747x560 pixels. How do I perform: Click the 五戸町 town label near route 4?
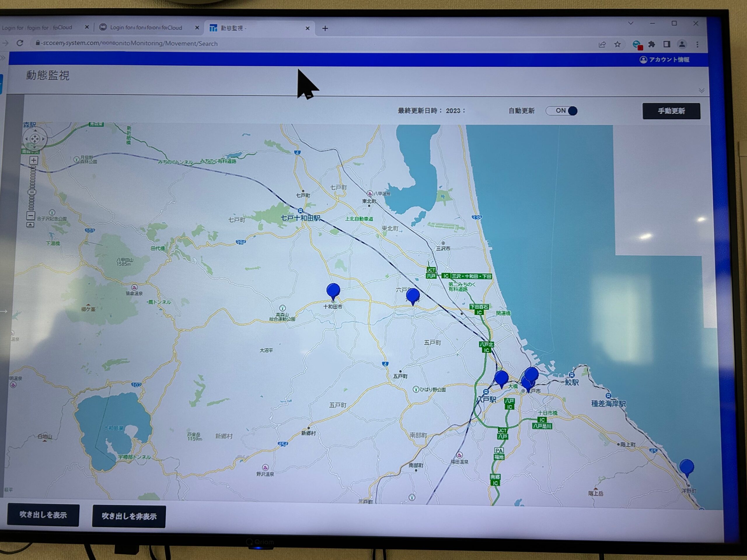coord(401,376)
